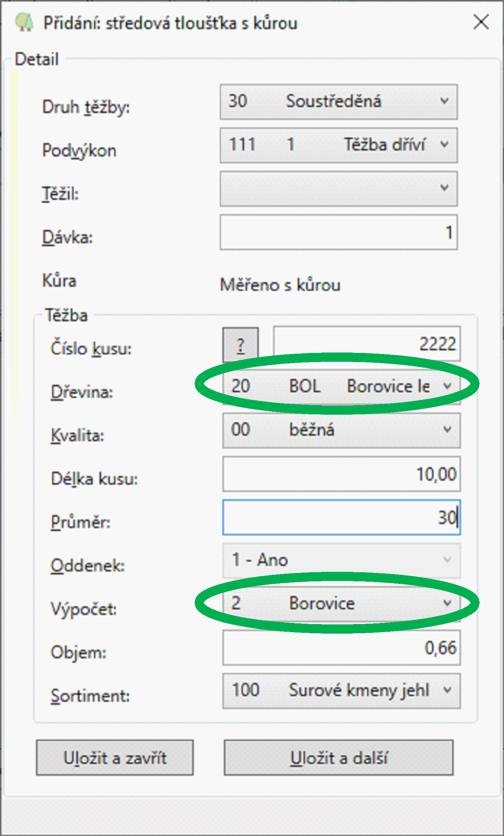Open the Oddenek 1 - Ano dropdown
The height and width of the screenshot is (836, 504).
point(341,560)
